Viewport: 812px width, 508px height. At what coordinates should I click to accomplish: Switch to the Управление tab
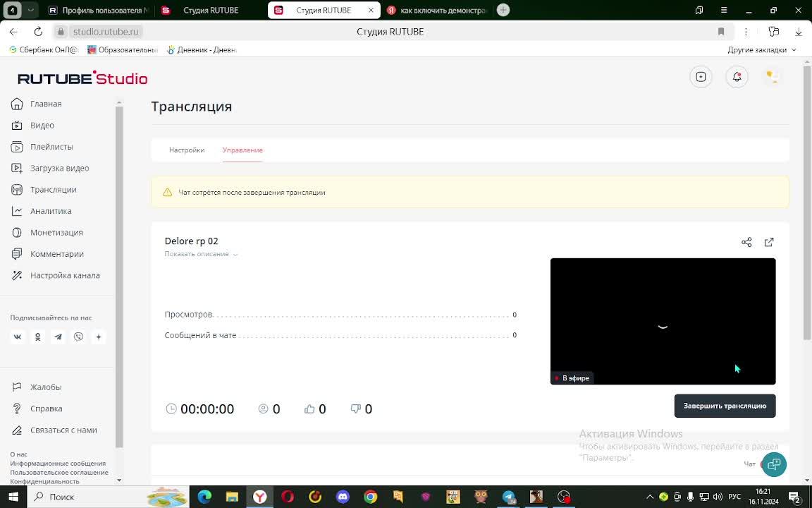click(242, 150)
